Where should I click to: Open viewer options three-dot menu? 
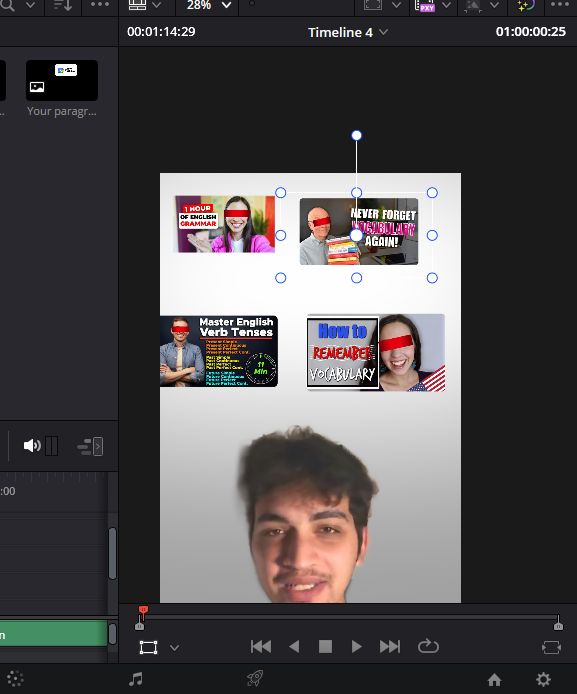pyautogui.click(x=560, y=4)
